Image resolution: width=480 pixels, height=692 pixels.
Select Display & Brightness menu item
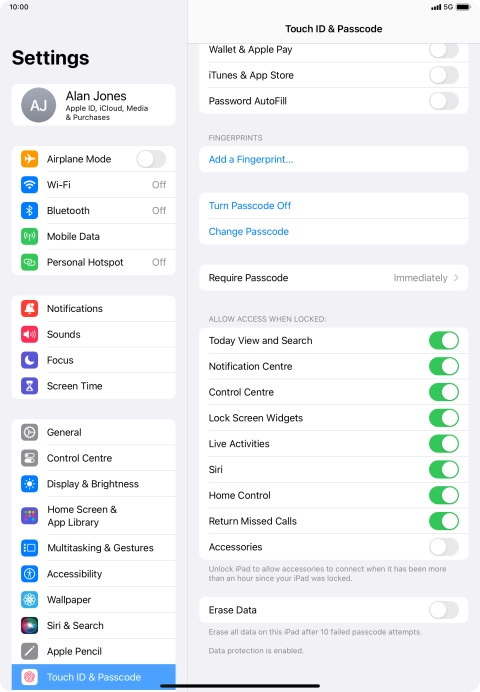[x=94, y=484]
